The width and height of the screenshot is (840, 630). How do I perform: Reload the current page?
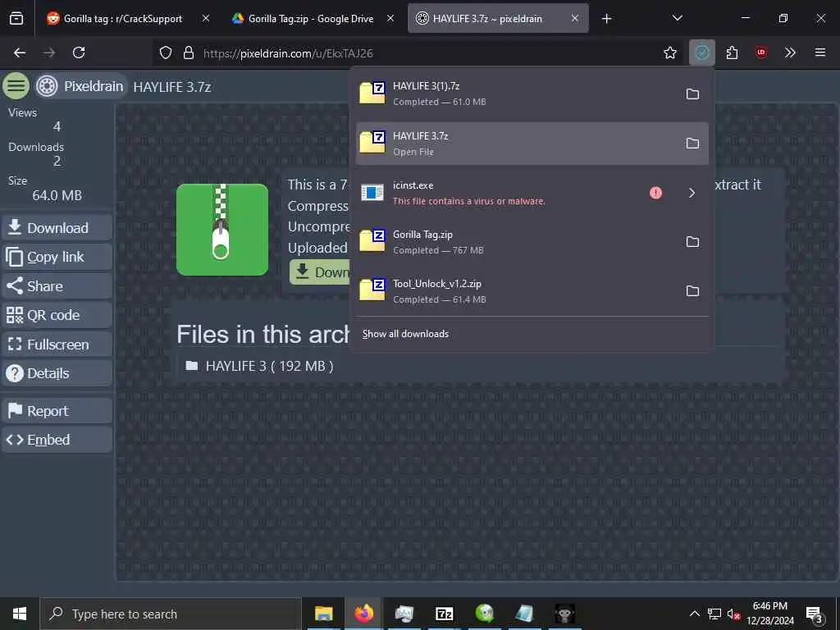coord(79,52)
